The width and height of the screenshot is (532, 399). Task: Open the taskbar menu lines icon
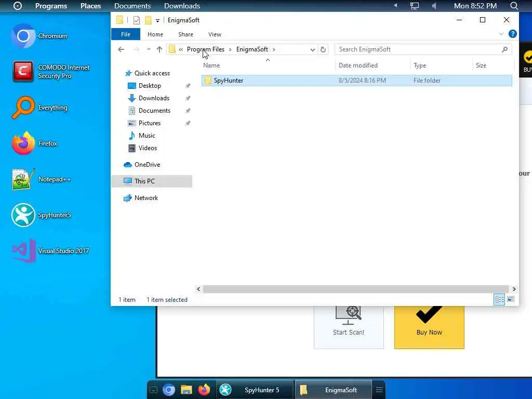tap(379, 390)
